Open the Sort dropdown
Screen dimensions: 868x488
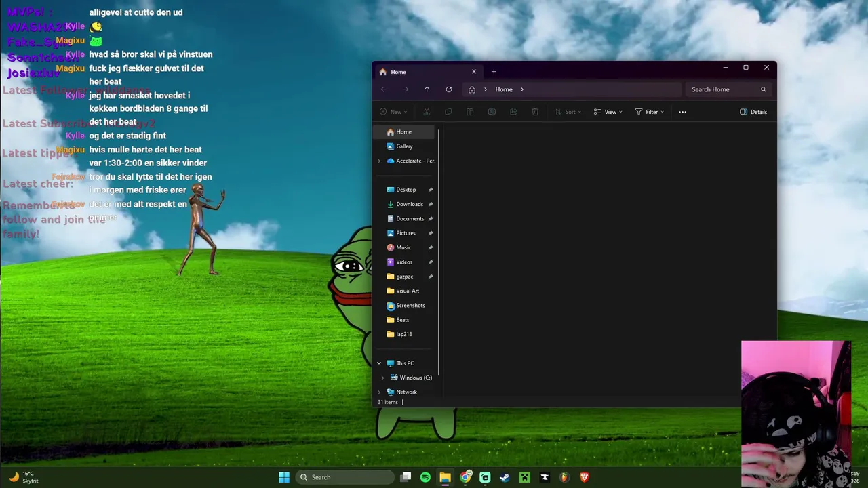coord(567,112)
